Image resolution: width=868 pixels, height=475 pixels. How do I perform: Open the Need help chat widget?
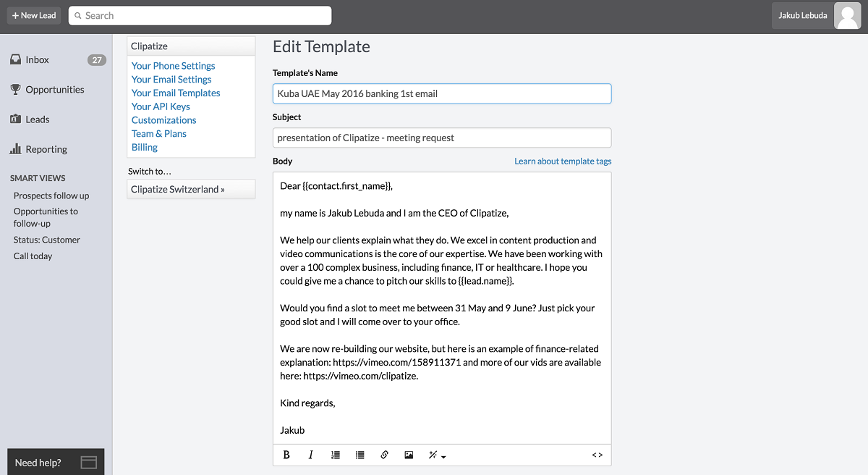coord(56,462)
